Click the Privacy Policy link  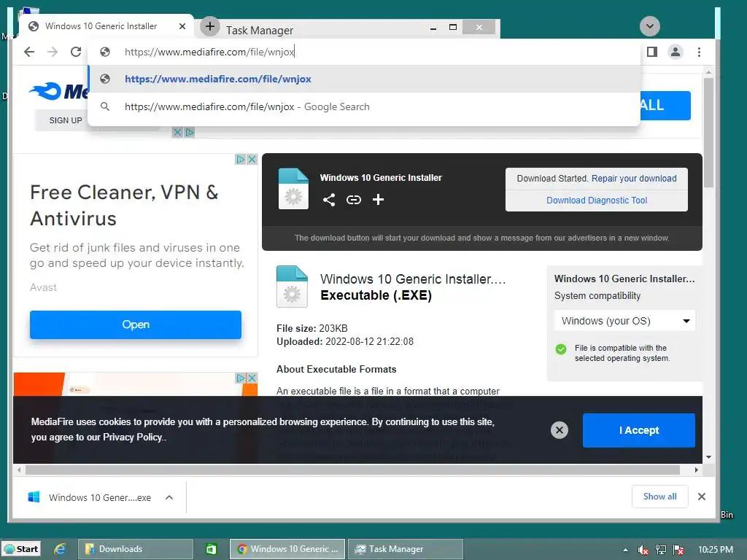point(133,437)
